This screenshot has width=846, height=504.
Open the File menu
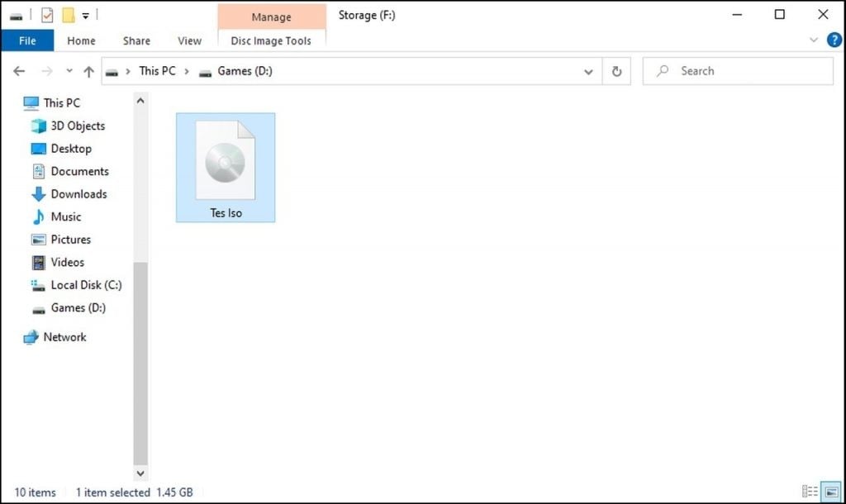tap(27, 40)
